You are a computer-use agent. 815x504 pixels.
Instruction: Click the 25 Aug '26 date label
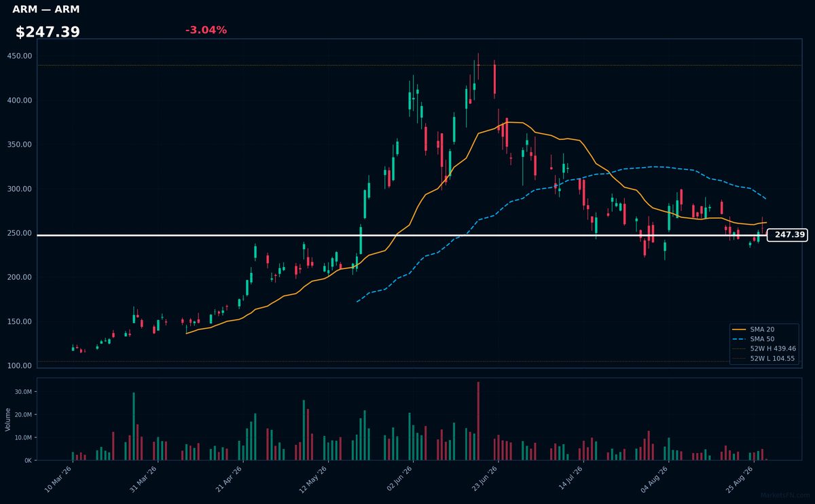click(738, 480)
